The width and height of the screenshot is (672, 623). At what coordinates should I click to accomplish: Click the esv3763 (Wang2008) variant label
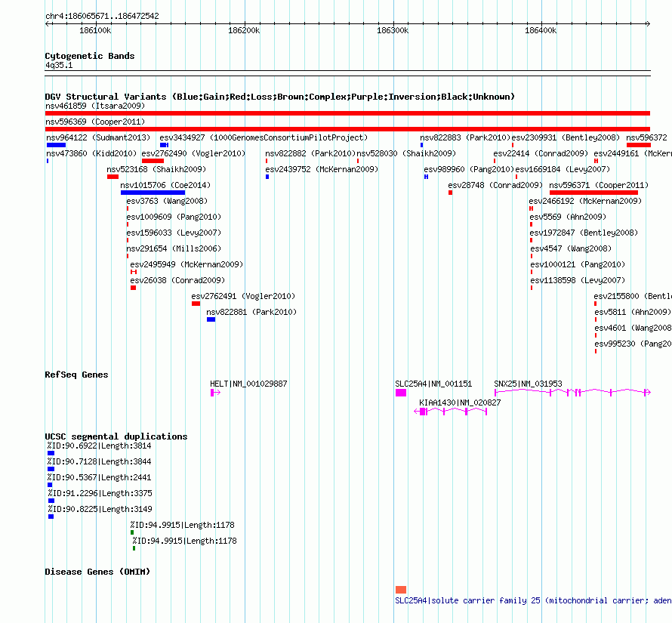167,201
